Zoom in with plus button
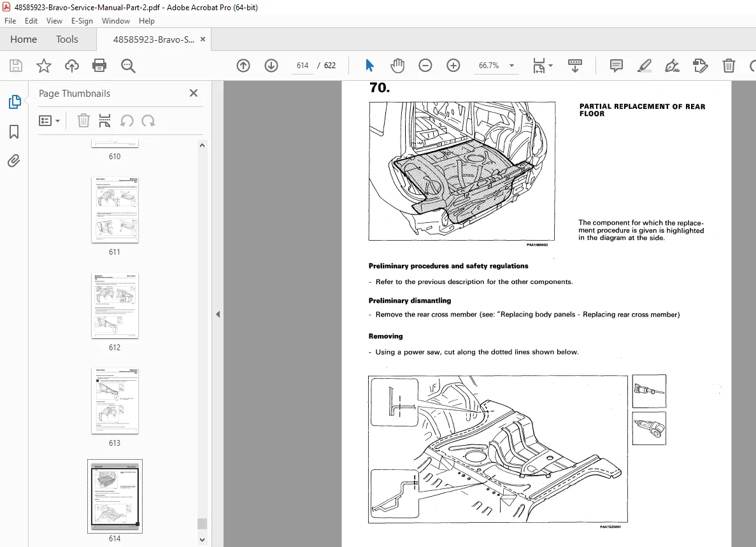Viewport: 756px width, 547px height. pos(453,66)
